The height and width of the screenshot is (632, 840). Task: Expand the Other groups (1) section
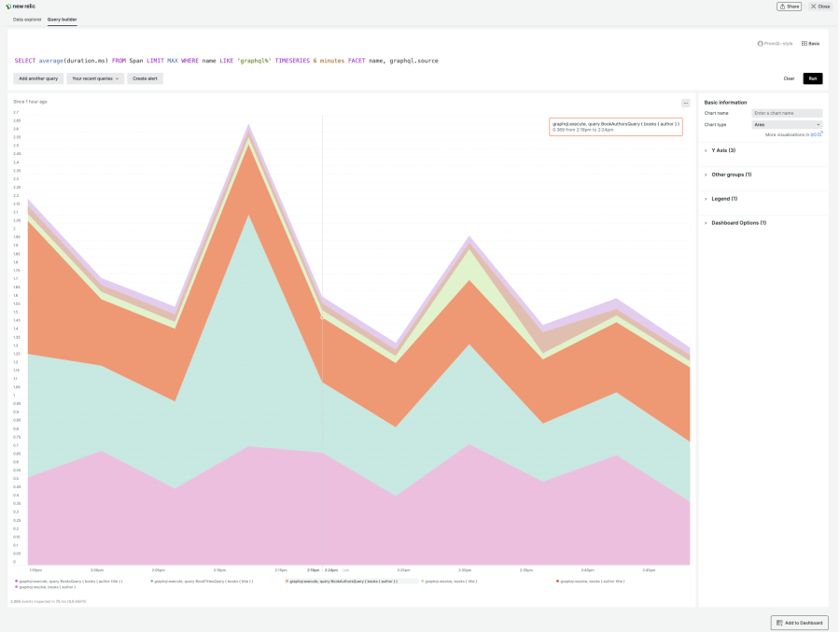coord(731,175)
